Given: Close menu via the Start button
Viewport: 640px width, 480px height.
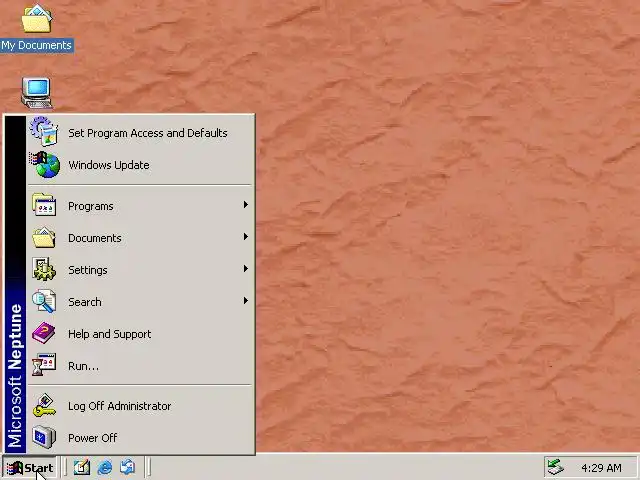Looking at the screenshot, I should pos(29,467).
